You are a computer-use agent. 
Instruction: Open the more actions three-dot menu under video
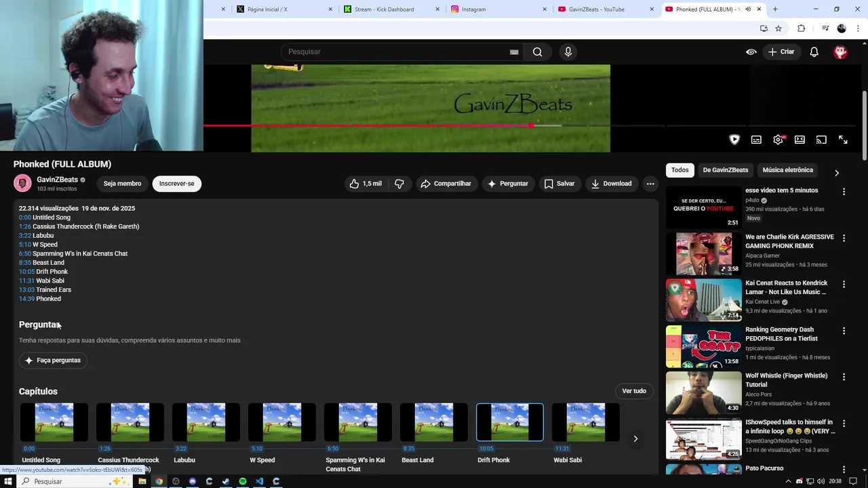click(x=650, y=184)
